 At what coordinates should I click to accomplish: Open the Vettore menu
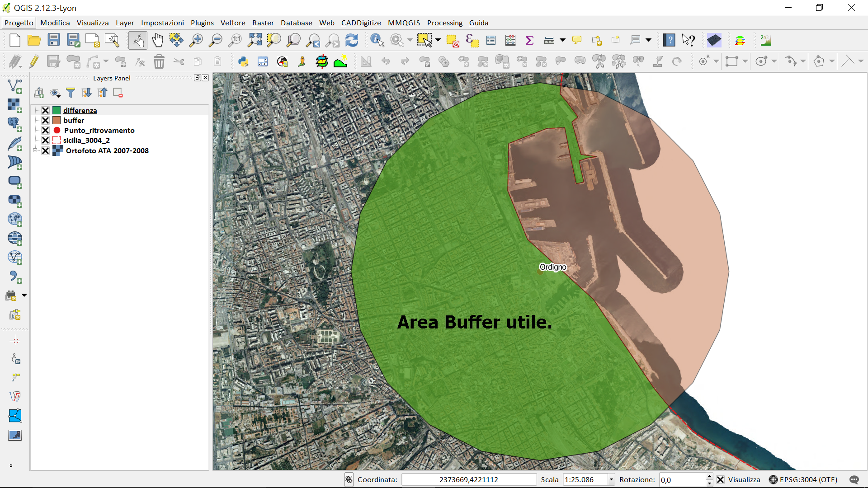232,23
